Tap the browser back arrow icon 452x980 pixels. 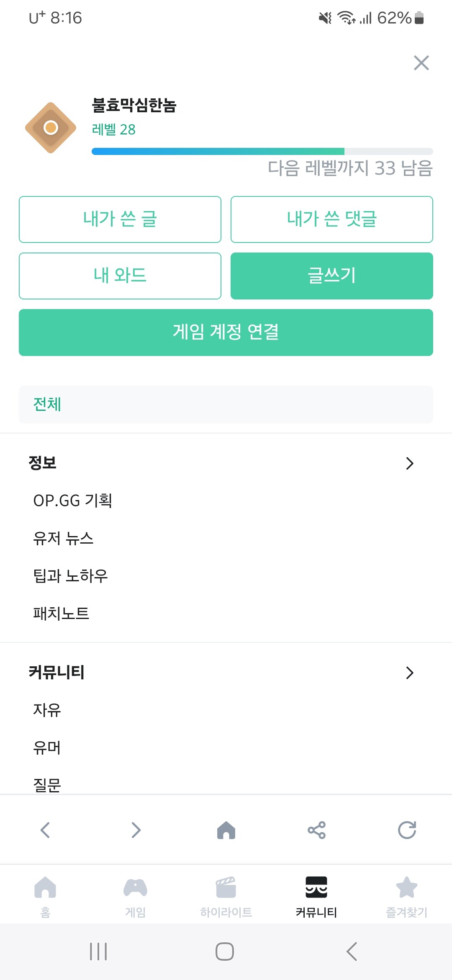pyautogui.click(x=45, y=830)
